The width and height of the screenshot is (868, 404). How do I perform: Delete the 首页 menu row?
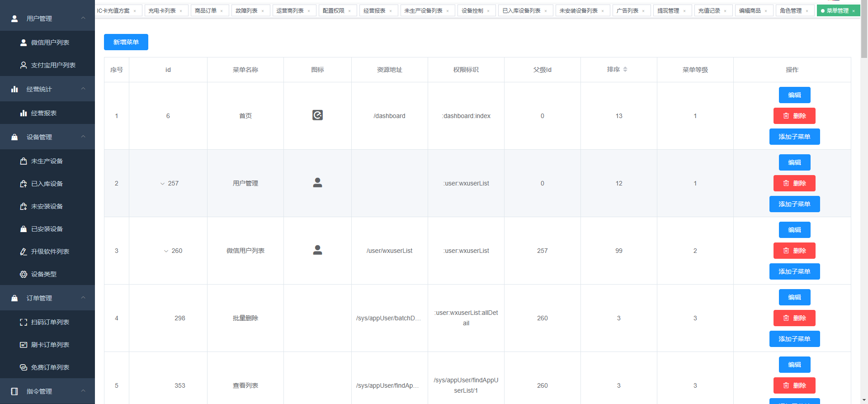click(794, 116)
